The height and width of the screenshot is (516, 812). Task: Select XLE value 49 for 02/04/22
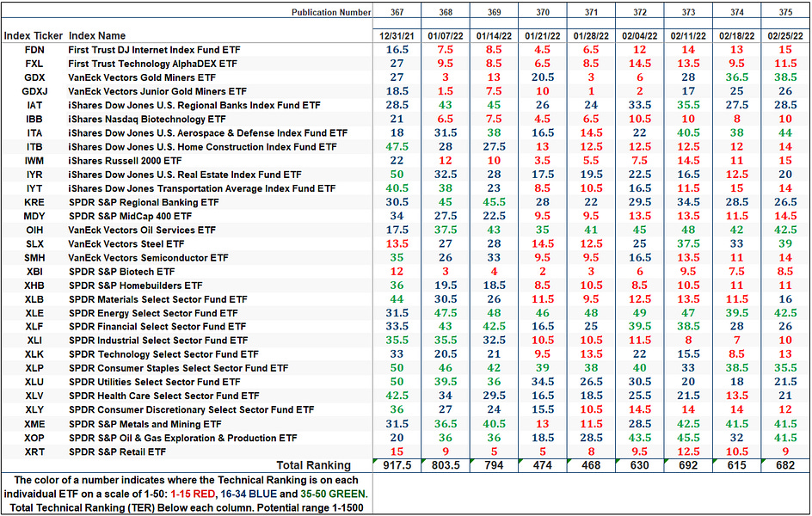[640, 313]
